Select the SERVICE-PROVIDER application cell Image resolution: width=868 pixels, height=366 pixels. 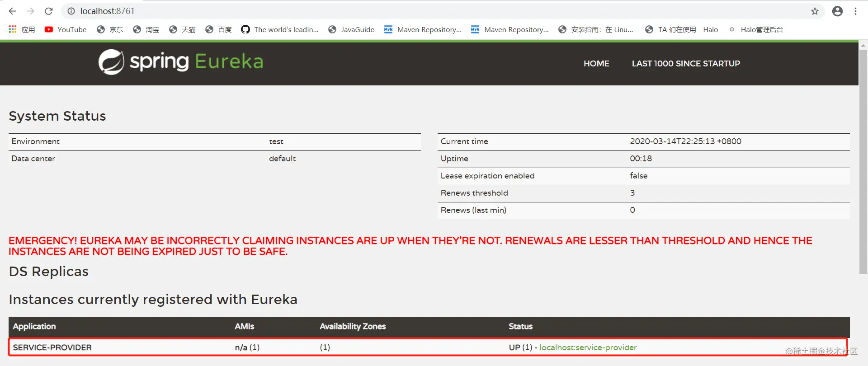click(x=52, y=347)
